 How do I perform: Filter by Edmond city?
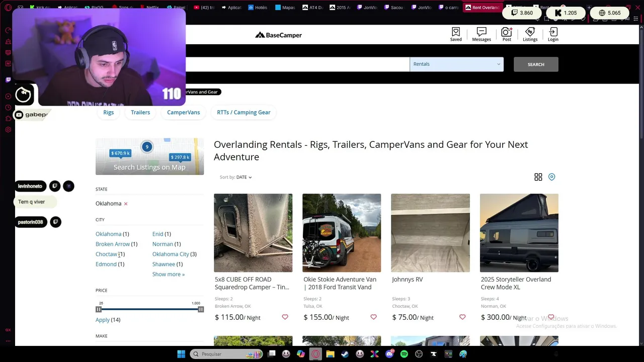point(106,264)
